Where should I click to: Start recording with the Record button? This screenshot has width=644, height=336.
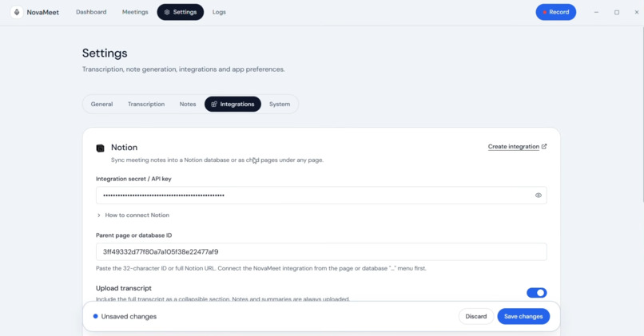click(x=555, y=12)
